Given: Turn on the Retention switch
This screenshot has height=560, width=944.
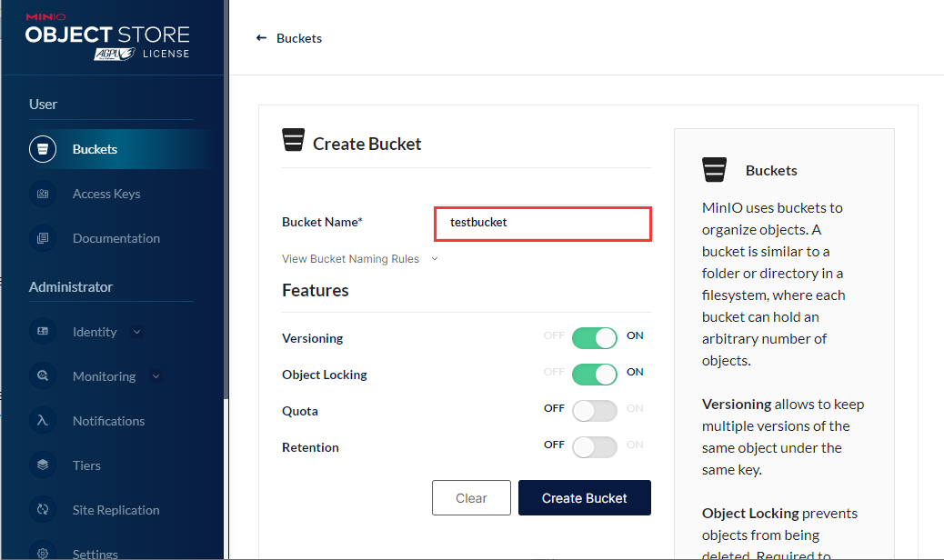Looking at the screenshot, I should pyautogui.click(x=595, y=447).
